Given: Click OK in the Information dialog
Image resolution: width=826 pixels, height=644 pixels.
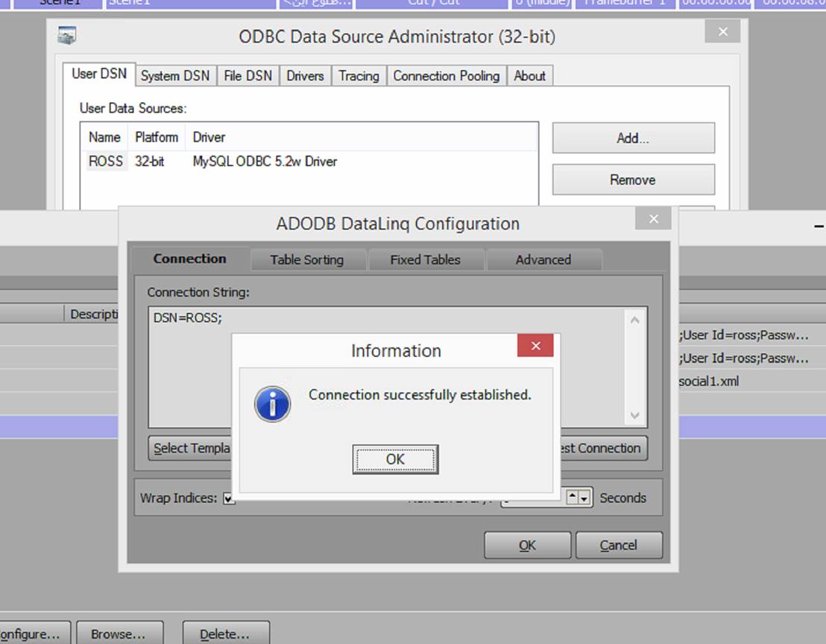Looking at the screenshot, I should point(395,459).
